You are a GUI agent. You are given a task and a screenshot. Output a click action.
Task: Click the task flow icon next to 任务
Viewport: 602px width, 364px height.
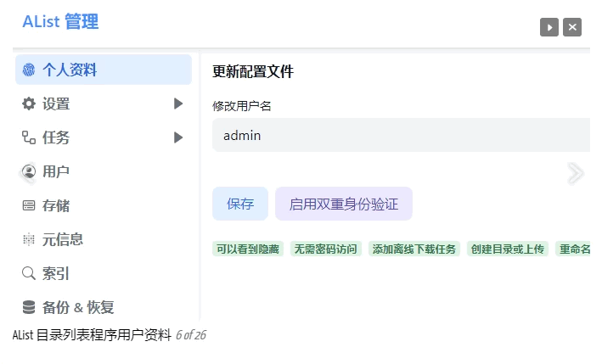pos(29,137)
